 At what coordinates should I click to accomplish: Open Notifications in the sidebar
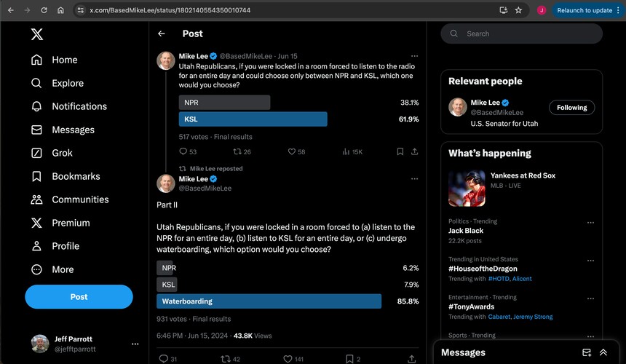79,106
